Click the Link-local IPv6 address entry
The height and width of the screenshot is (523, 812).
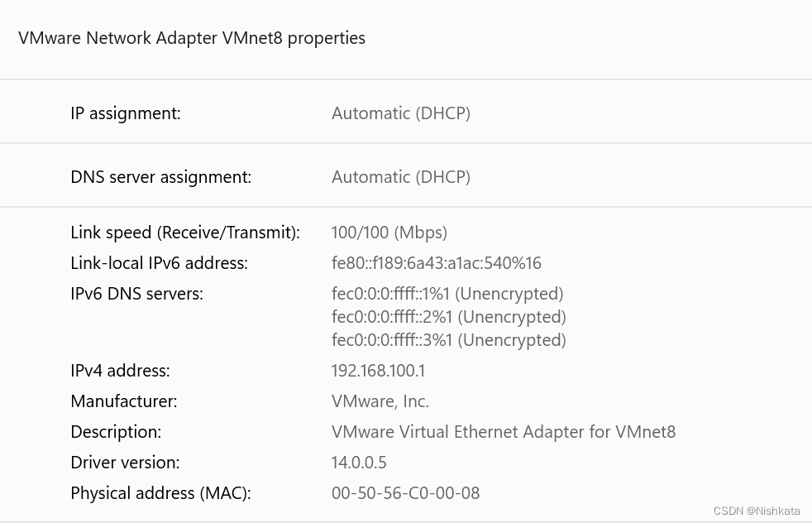[159, 262]
